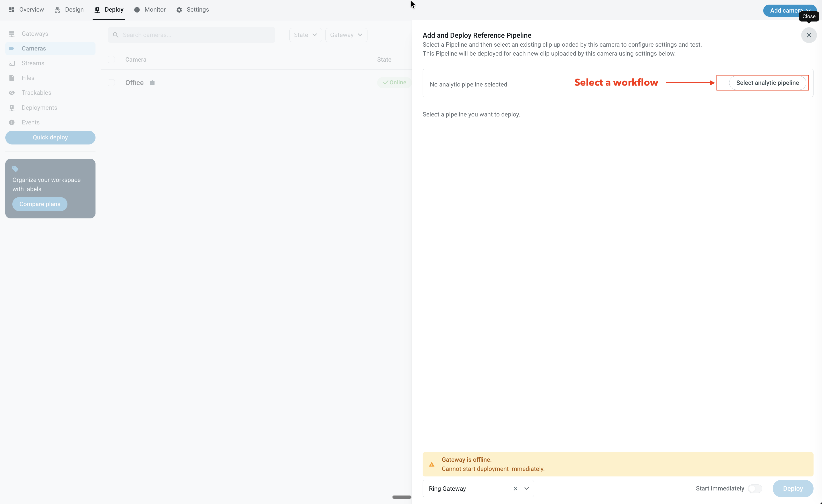Click the Settings gear icon

tap(179, 10)
